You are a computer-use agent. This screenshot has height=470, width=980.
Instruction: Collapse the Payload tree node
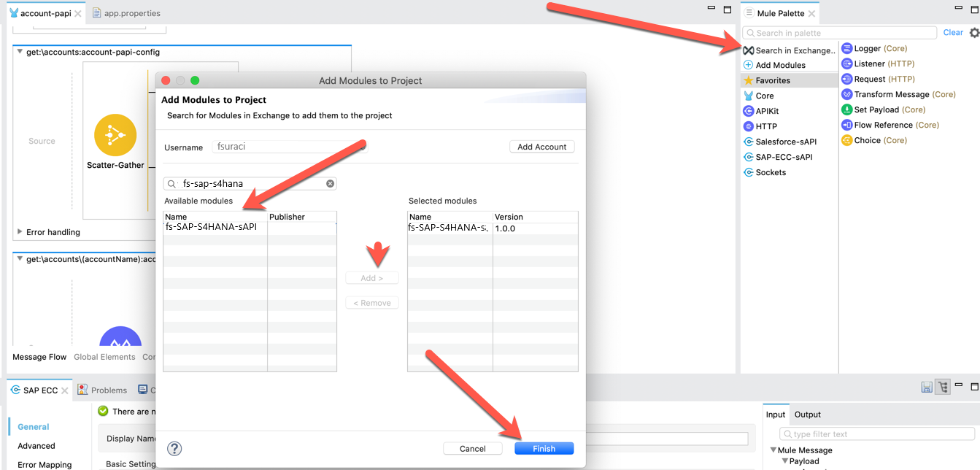pyautogui.click(x=785, y=461)
